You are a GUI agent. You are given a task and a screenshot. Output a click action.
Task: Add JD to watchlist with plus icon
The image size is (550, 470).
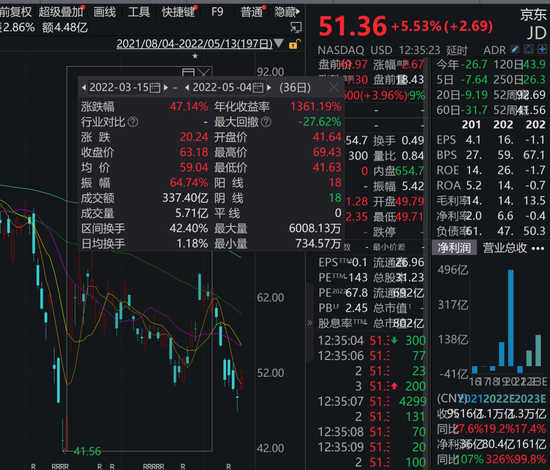[x=542, y=49]
